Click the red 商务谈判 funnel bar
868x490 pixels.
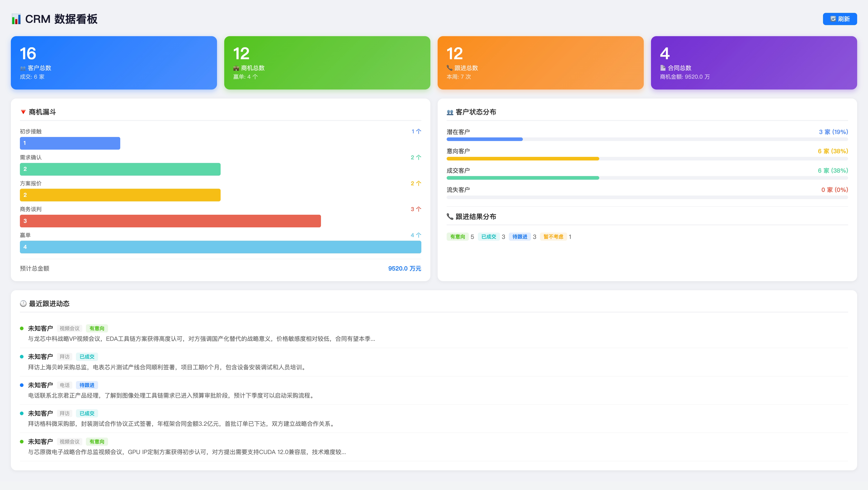tap(170, 221)
